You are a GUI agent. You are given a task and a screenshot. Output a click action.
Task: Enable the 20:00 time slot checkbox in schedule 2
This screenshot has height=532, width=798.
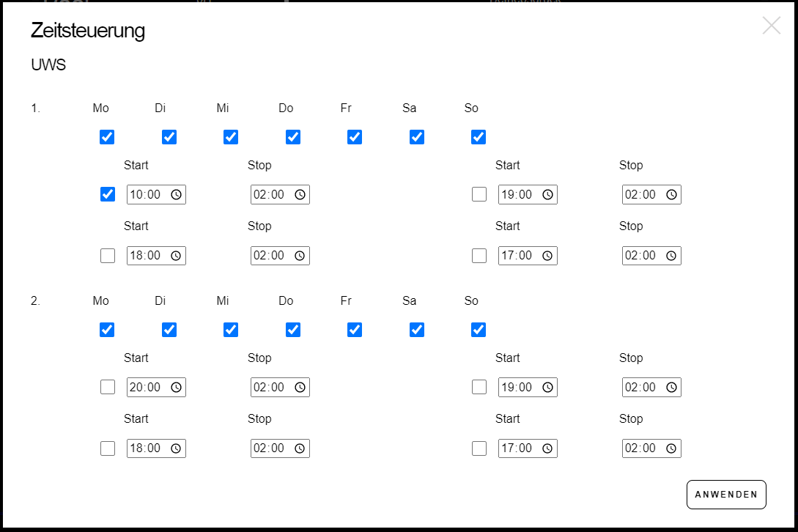108,387
